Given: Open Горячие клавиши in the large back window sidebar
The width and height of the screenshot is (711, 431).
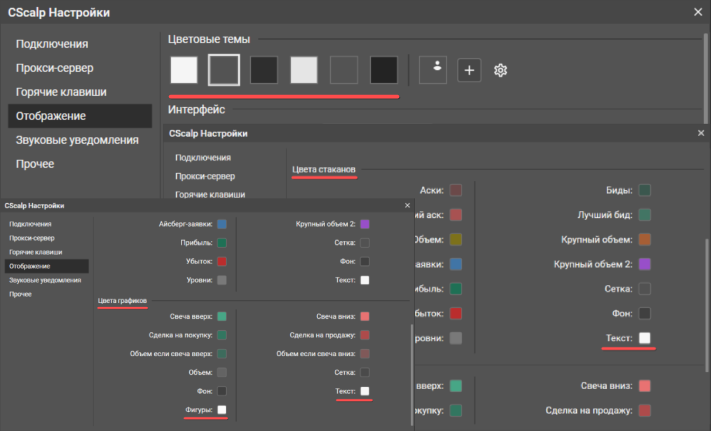Looking at the screenshot, I should [x=61, y=92].
